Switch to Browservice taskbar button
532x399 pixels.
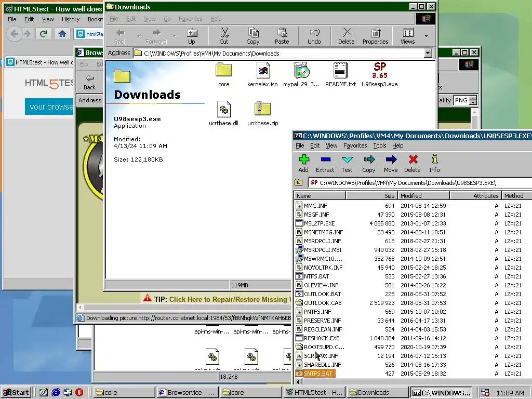(x=187, y=392)
